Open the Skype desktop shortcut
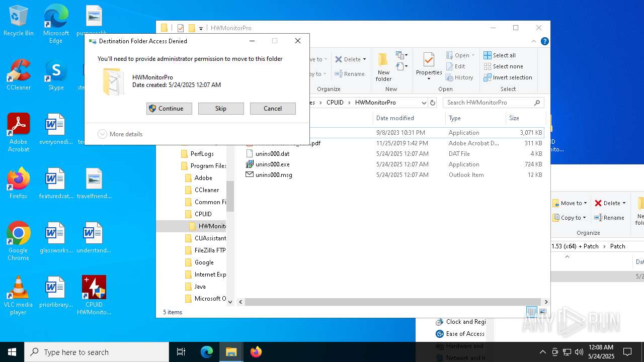This screenshot has width=644, height=362. 56,75
